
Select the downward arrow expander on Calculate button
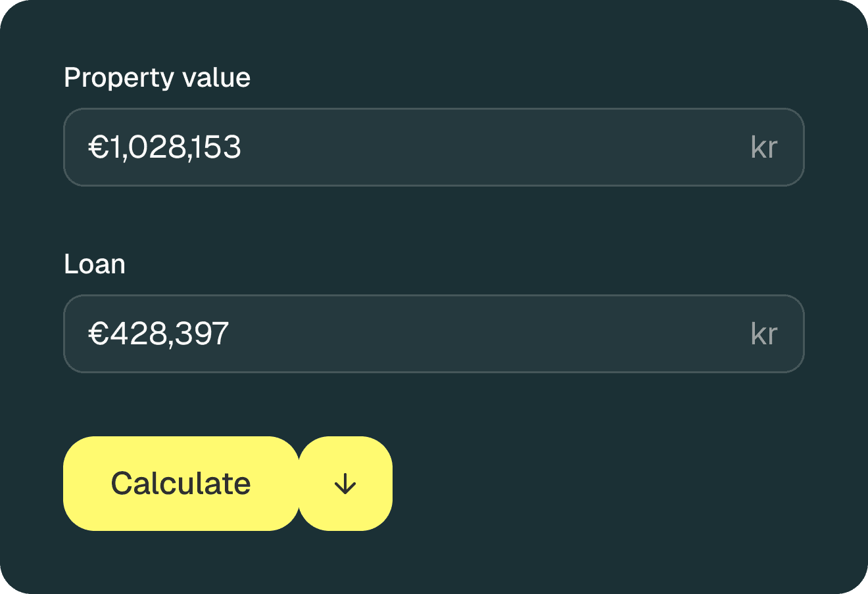click(x=345, y=484)
